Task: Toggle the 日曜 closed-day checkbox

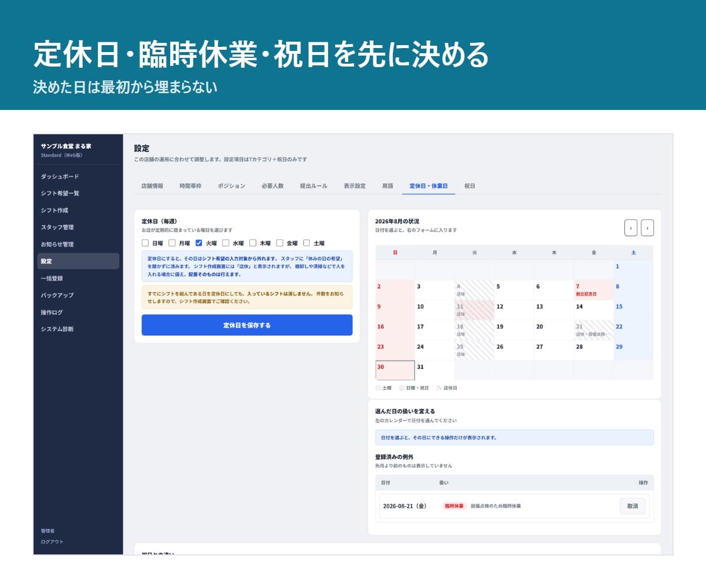Action: [x=145, y=243]
